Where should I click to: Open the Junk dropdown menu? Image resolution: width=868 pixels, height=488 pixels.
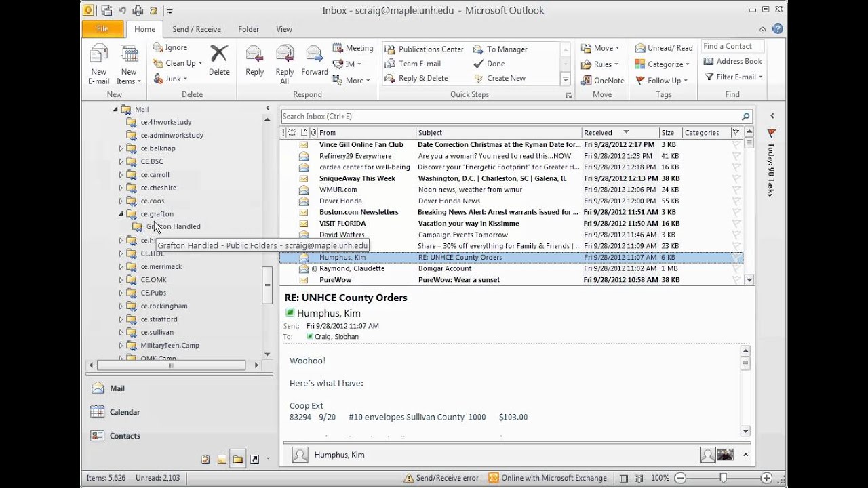click(170, 79)
